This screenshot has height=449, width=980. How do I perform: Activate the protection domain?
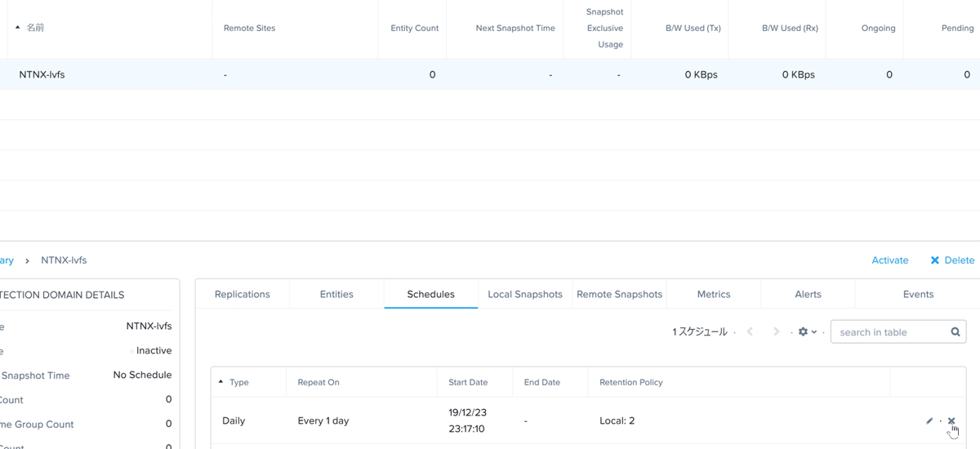(x=890, y=260)
